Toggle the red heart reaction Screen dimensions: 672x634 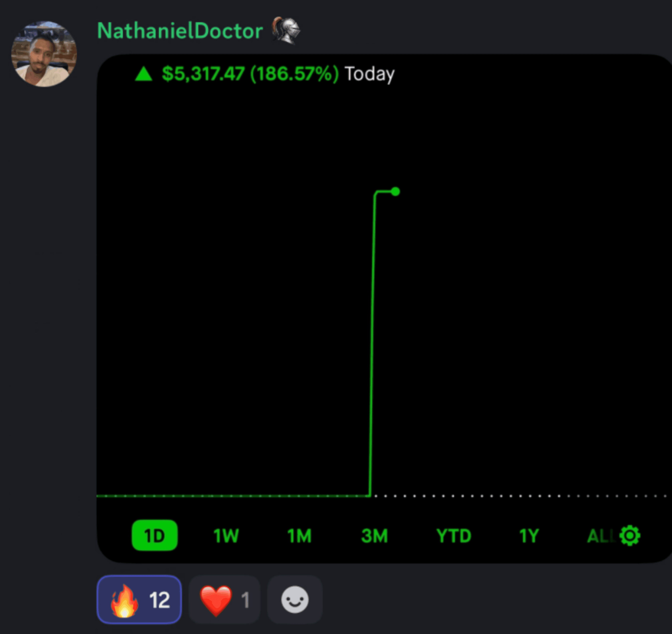coord(224,599)
